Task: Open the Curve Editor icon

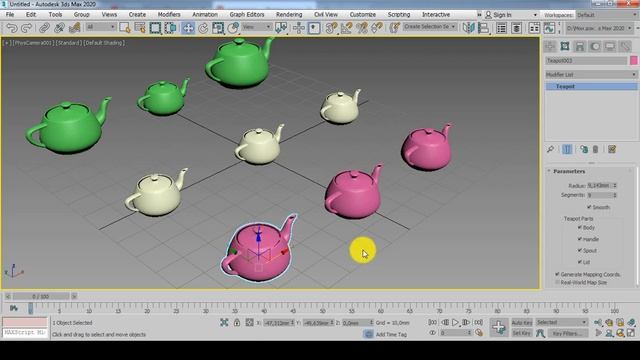Action: point(549,28)
